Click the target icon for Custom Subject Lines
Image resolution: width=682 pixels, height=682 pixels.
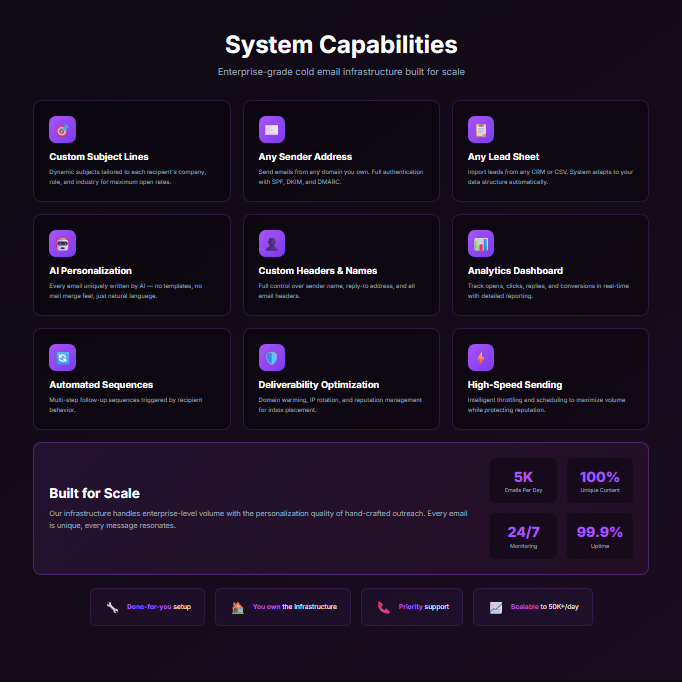pos(62,129)
